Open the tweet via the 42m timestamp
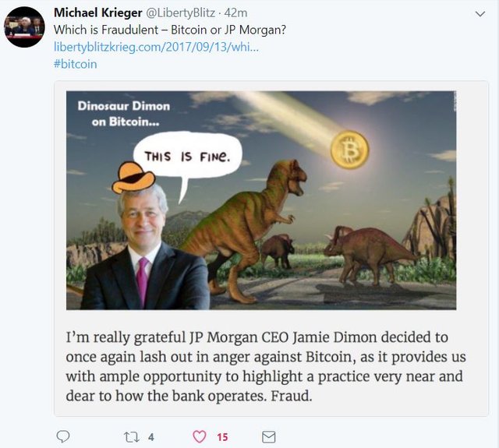Screen dimensions: 499x448 pos(235,12)
